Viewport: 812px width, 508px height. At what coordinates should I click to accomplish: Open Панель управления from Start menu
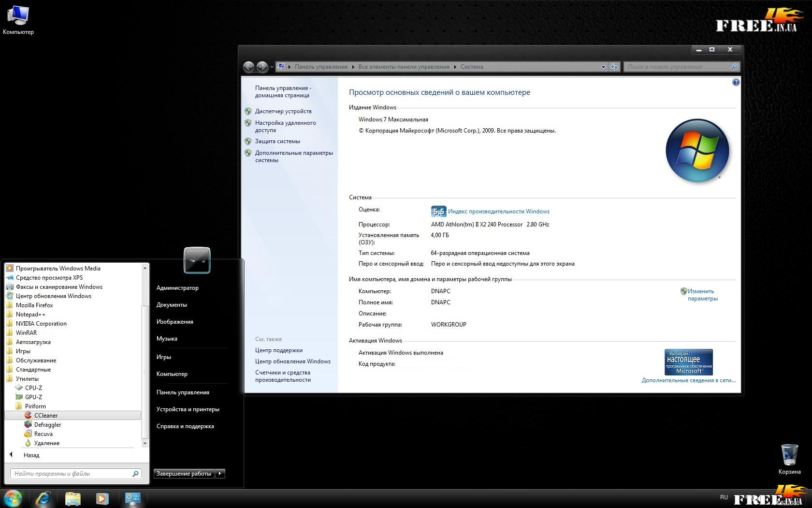click(183, 392)
